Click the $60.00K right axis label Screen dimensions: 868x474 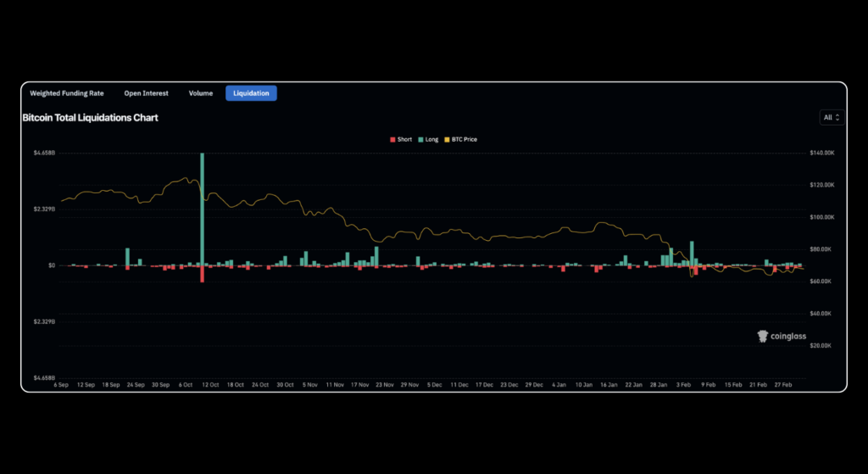pos(821,282)
